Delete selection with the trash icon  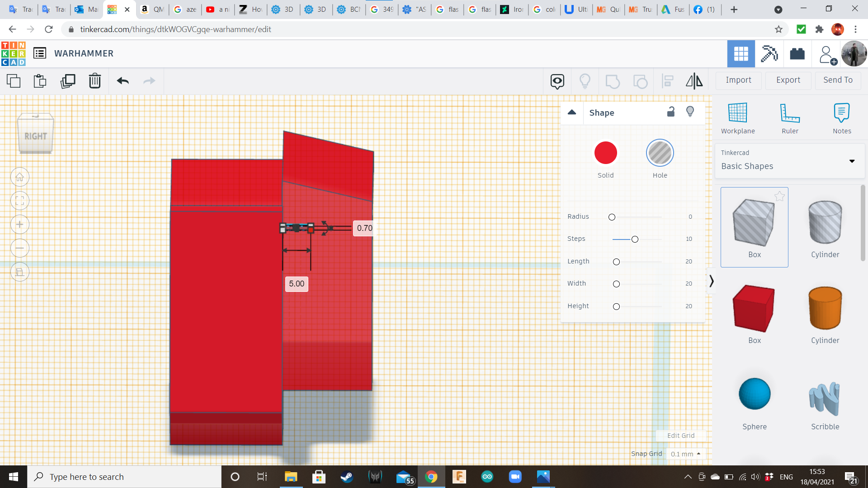tap(94, 81)
